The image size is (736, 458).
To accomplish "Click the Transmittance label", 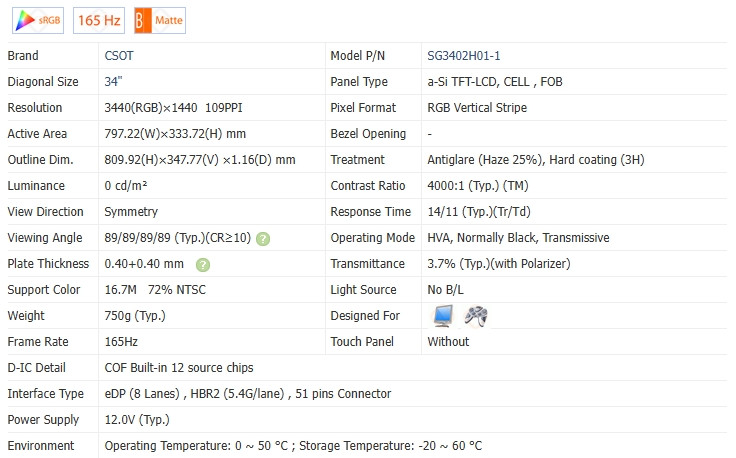I will (368, 264).
